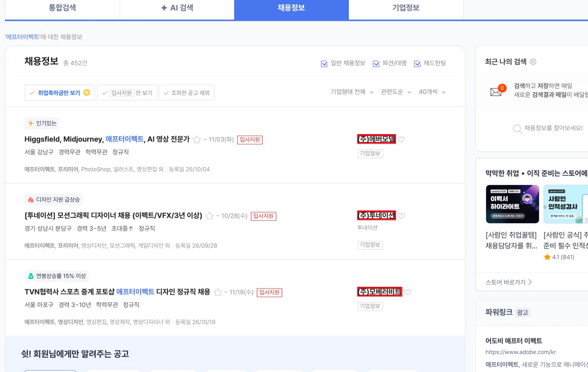Screen dimensions: 588x372
Task: Click 입사지원 button for TVN협력사 posting
Action: point(269,293)
